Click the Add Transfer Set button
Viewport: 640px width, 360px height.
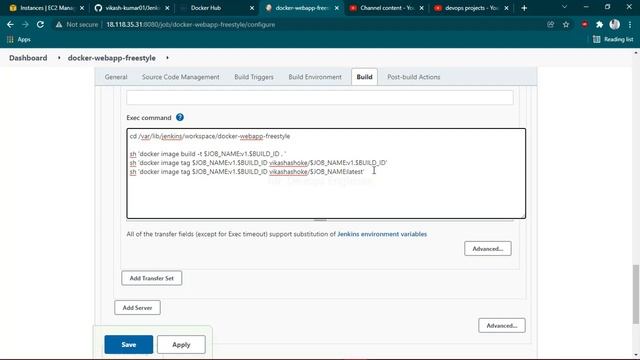151,278
